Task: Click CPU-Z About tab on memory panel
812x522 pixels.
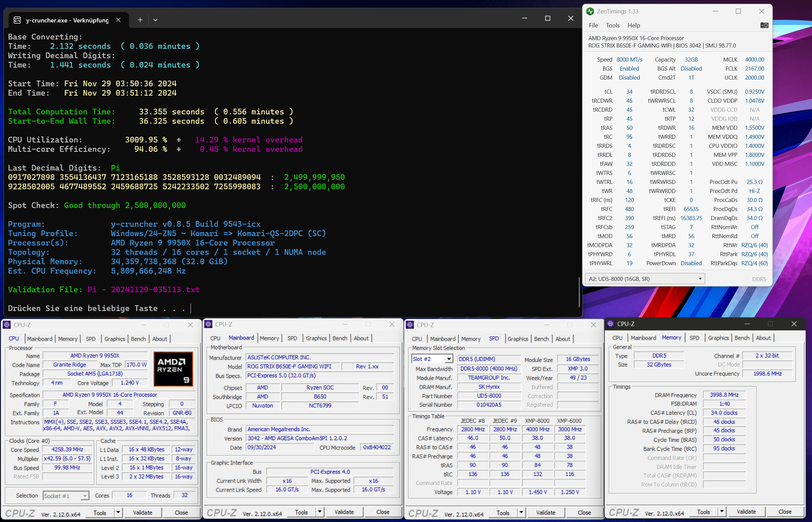Action: point(764,338)
